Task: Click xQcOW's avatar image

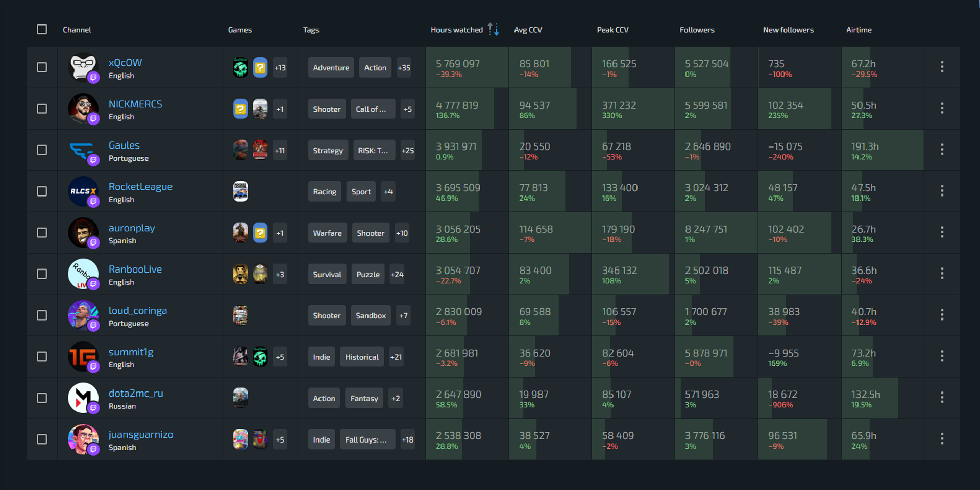Action: coord(83,67)
